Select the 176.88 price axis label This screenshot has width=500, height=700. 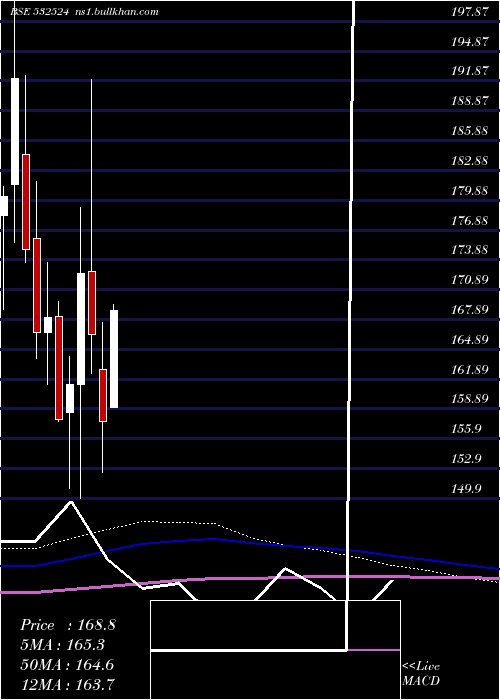(x=469, y=221)
